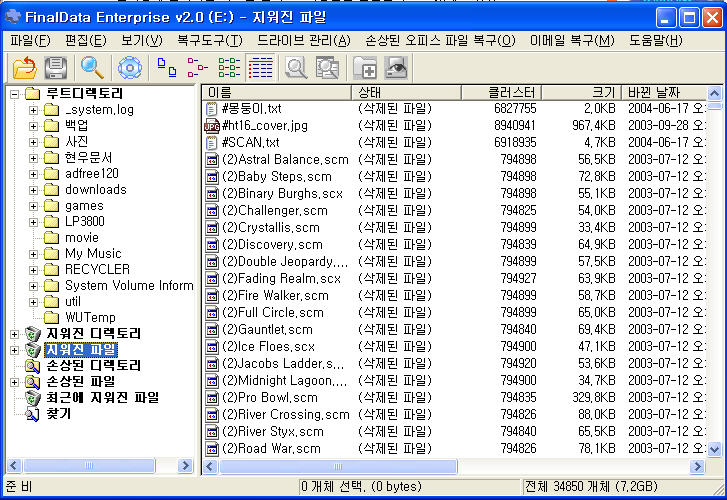The height and width of the screenshot is (500, 727).
Task: Click the blue gear settings toolbar icon
Action: (x=130, y=68)
